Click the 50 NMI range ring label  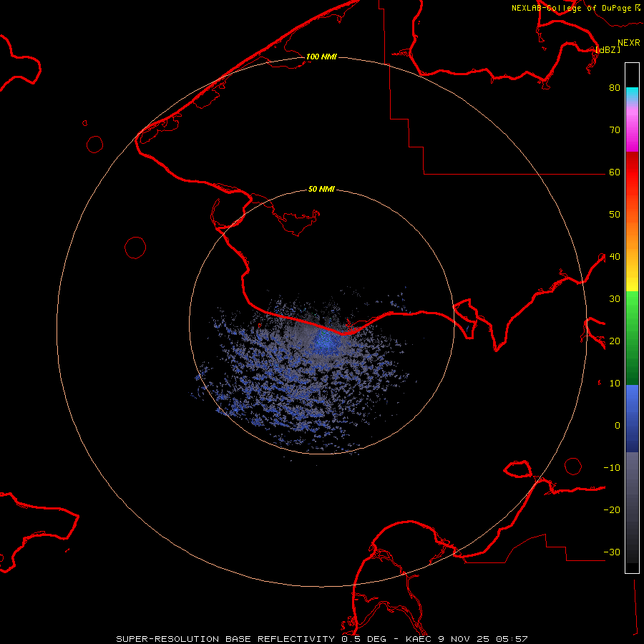[321, 190]
